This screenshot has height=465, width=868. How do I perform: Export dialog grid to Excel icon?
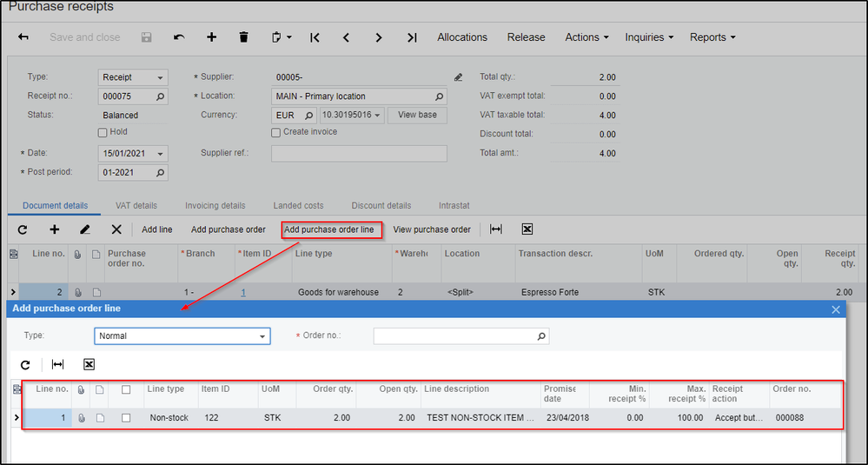pyautogui.click(x=89, y=364)
